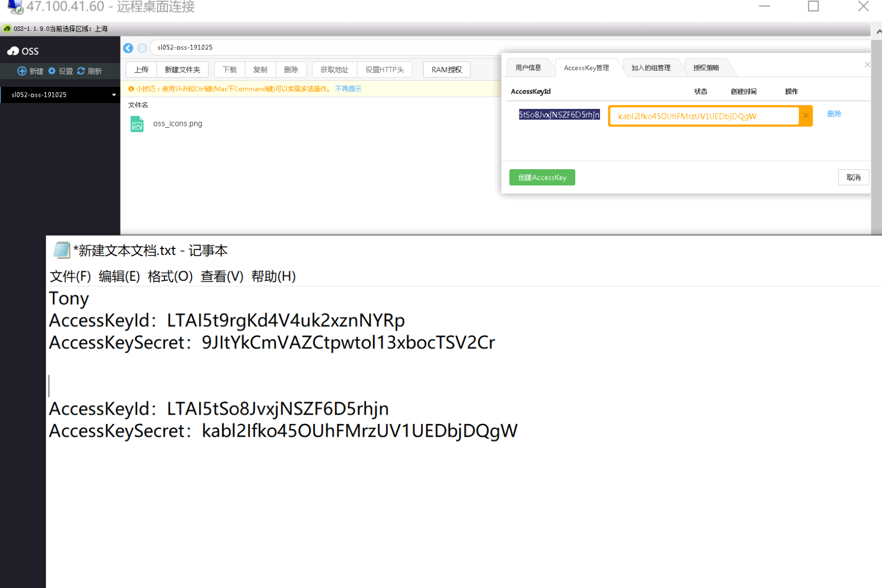Click orange X beside secret key field
The image size is (882, 588).
806,116
